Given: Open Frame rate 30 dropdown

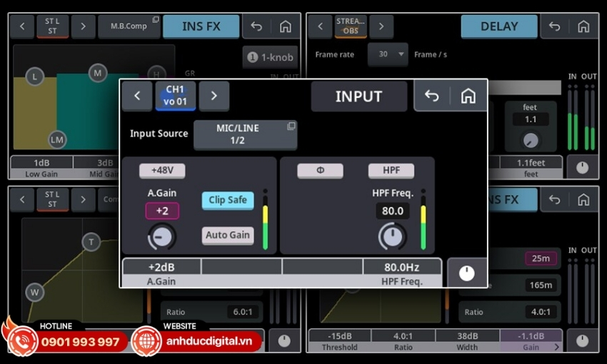Looking at the screenshot, I should (388, 54).
